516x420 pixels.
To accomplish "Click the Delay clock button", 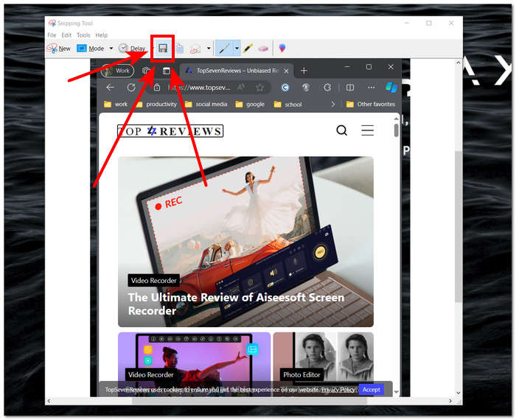I will (x=132, y=49).
